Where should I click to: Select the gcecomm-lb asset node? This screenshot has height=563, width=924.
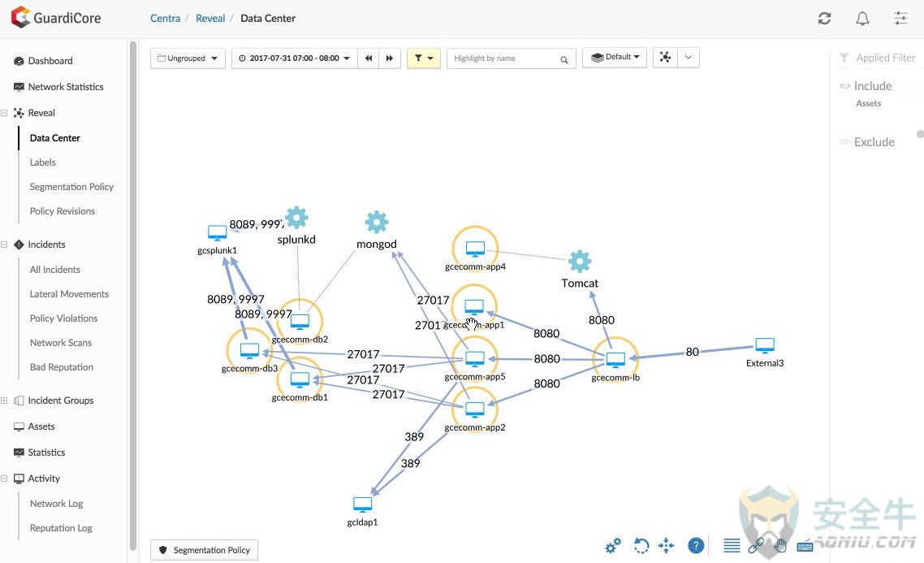point(615,359)
